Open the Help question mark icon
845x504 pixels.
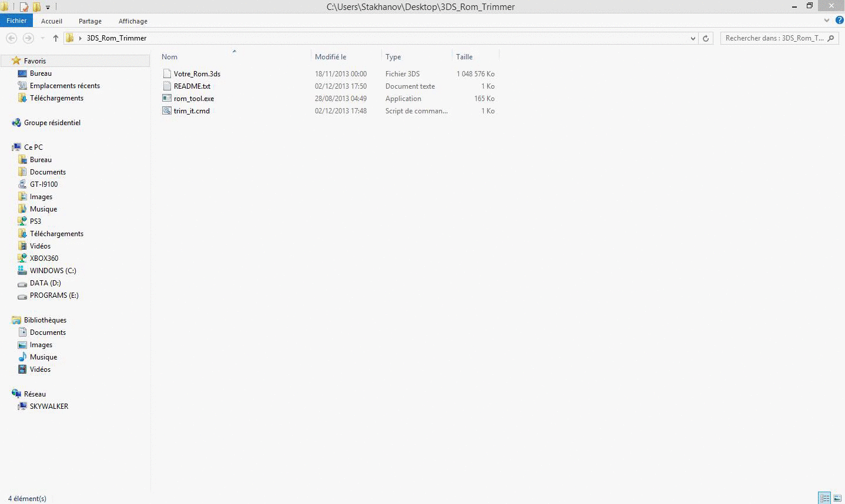pos(839,21)
